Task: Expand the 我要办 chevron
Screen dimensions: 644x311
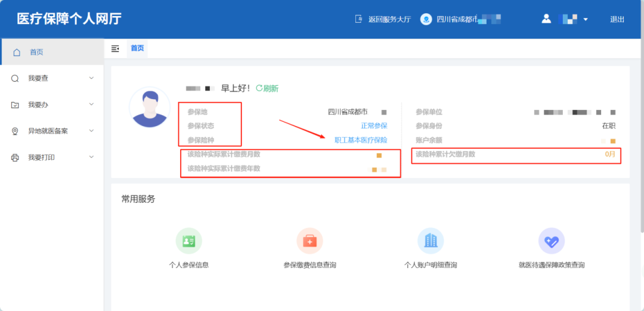Action: click(92, 104)
